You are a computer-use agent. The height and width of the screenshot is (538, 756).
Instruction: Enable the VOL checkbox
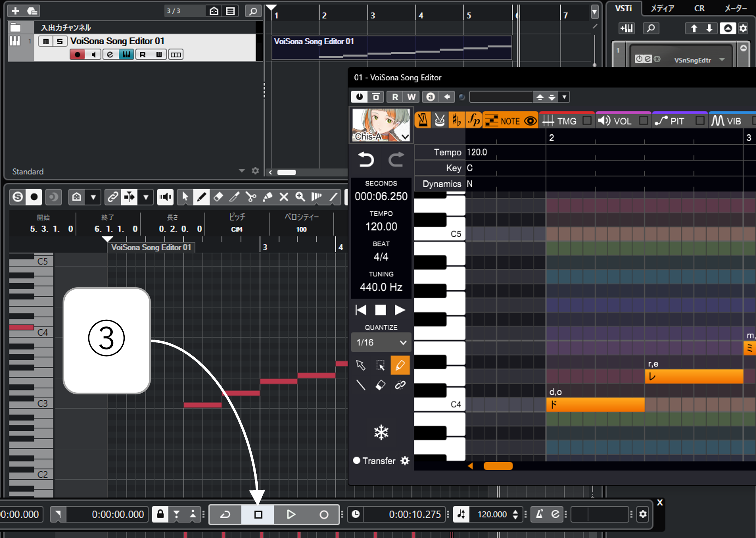pyautogui.click(x=643, y=121)
